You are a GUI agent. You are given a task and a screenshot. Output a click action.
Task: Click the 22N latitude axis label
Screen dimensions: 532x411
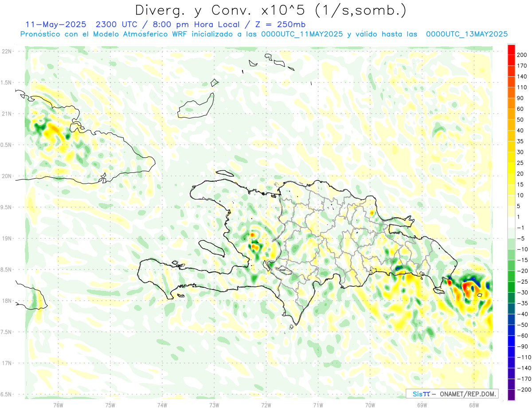6,51
